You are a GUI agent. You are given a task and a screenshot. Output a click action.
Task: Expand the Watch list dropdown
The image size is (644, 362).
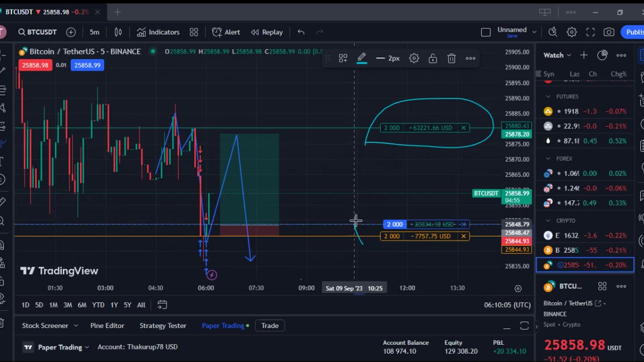[557, 55]
